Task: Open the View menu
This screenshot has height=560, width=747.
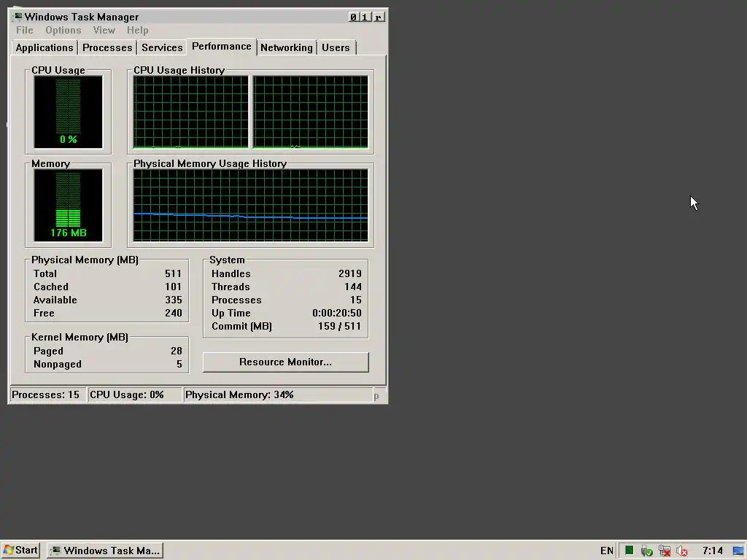Action: tap(104, 30)
